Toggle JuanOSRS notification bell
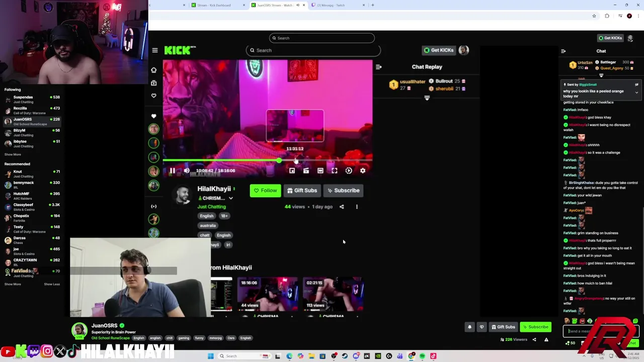The width and height of the screenshot is (644, 362). [x=469, y=327]
